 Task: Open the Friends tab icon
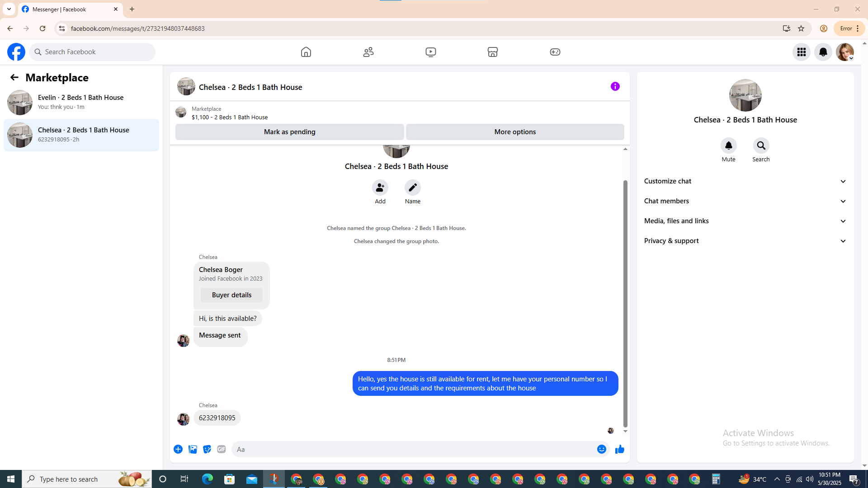(x=368, y=52)
